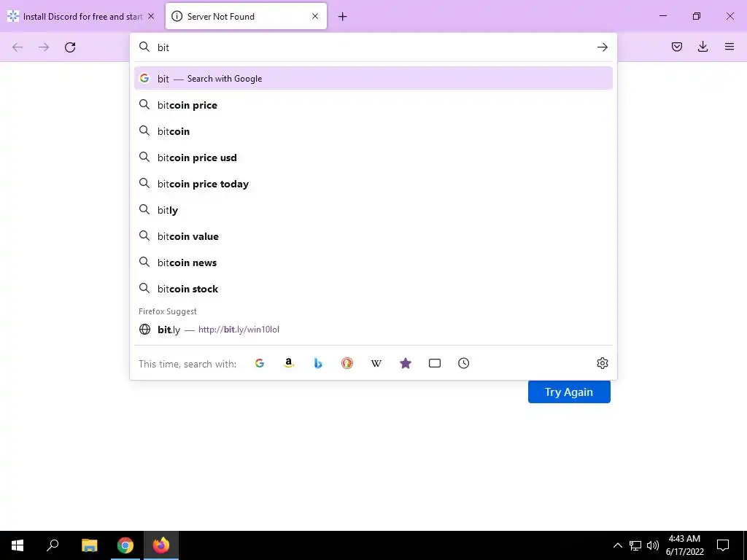Open File Explorer from taskbar
Viewport: 747px width, 560px height.
coord(89,545)
